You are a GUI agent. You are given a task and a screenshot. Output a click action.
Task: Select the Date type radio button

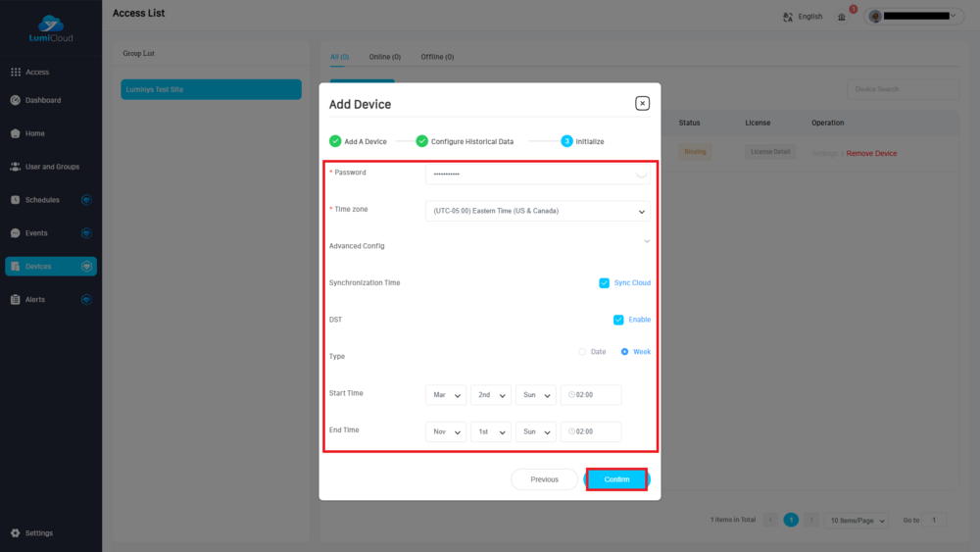pyautogui.click(x=582, y=352)
